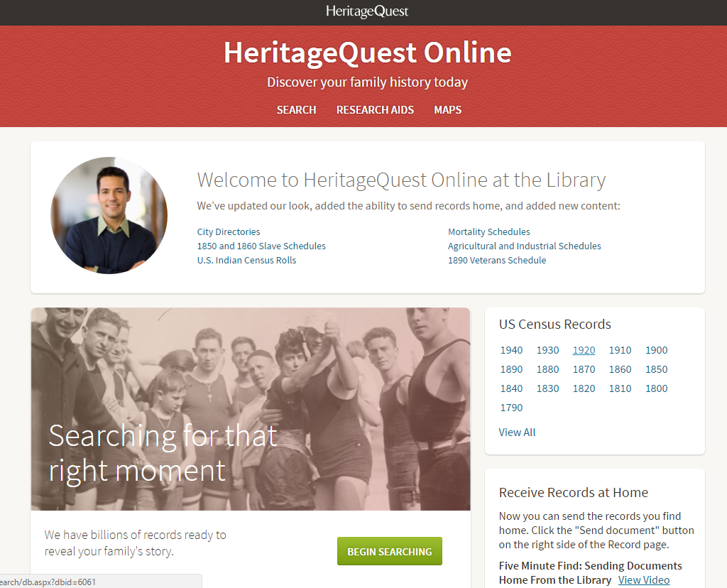Image resolution: width=727 pixels, height=588 pixels.
Task: Click the HeritageQuest logo in top bar
Action: tap(367, 11)
